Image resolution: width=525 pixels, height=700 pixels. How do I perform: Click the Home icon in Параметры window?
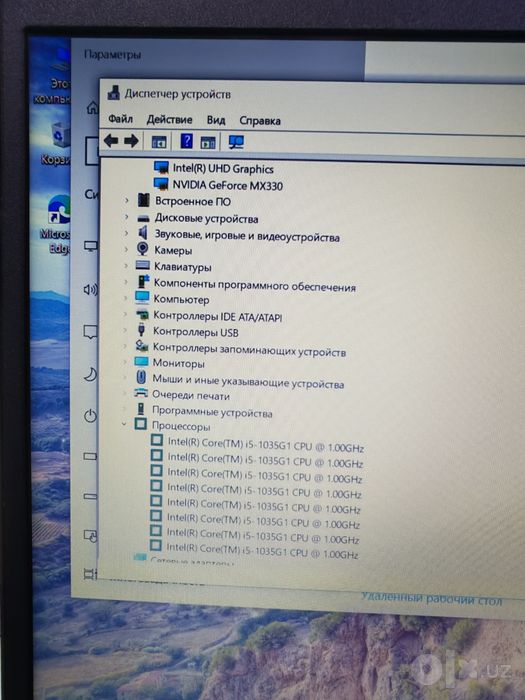coord(92,107)
